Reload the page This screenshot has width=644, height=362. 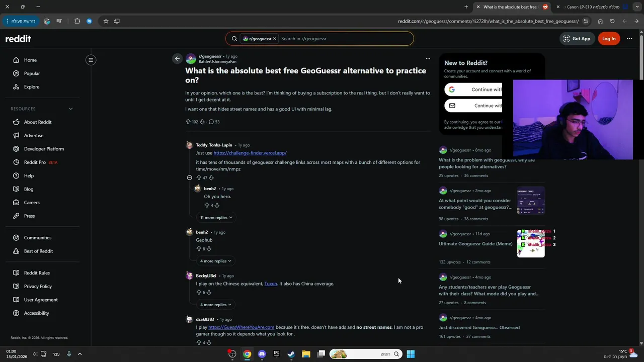pyautogui.click(x=612, y=21)
